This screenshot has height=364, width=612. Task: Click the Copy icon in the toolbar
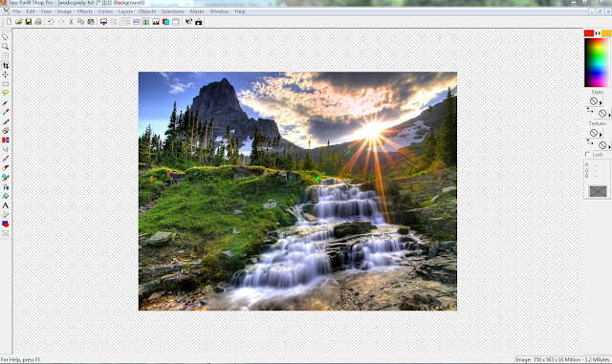(x=80, y=22)
